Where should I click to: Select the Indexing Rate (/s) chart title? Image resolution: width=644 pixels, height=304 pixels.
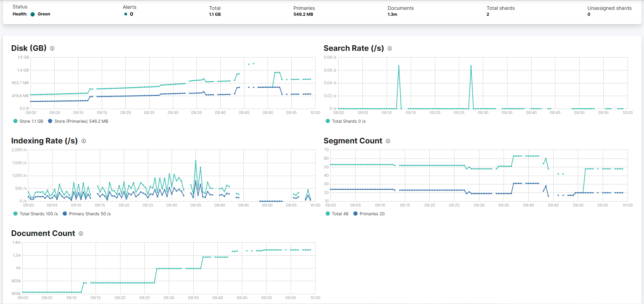click(44, 141)
